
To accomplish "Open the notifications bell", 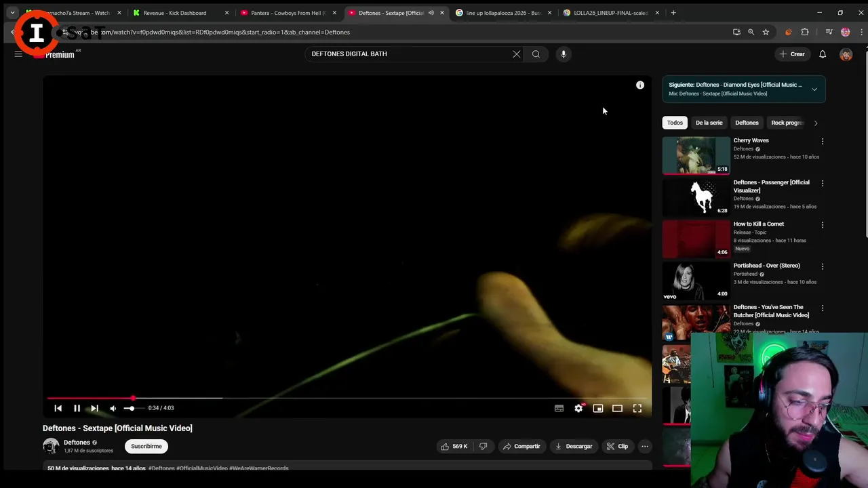I will 823,54.
